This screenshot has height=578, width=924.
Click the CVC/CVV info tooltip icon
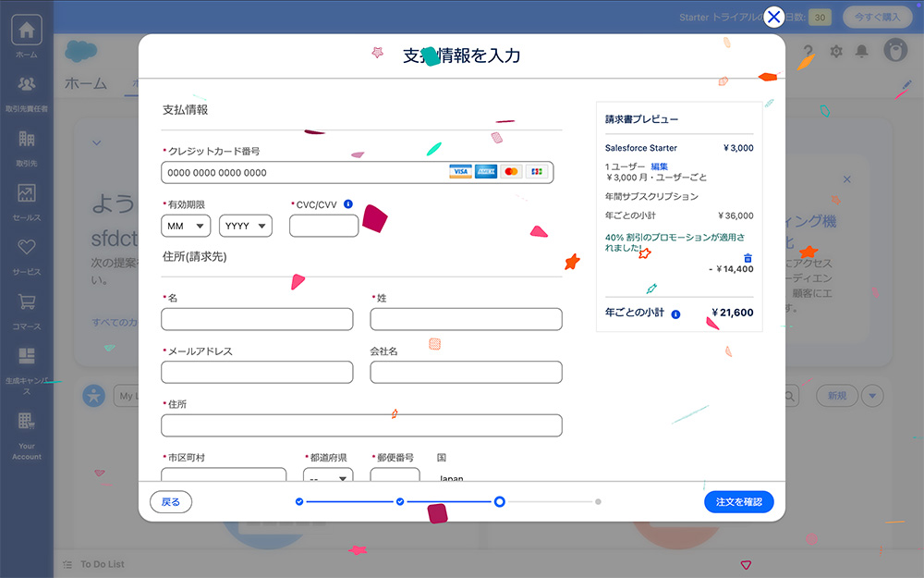tap(348, 204)
